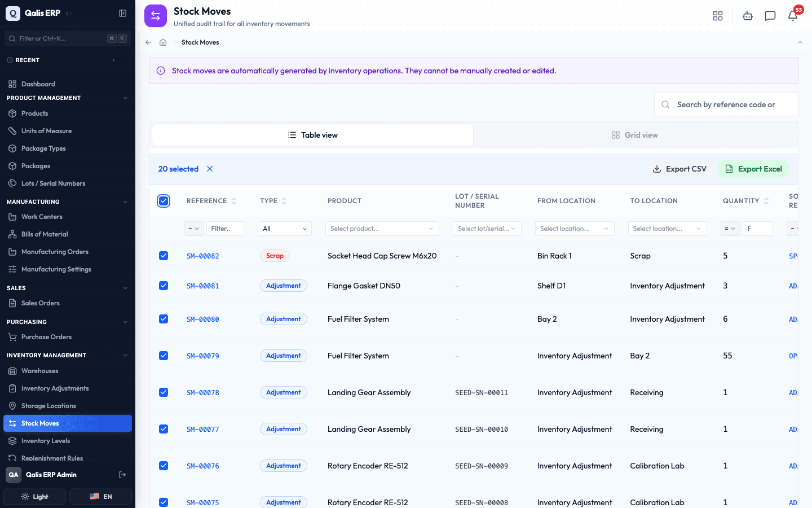Open the apps grid icon in header
The image size is (812, 508).
(718, 16)
